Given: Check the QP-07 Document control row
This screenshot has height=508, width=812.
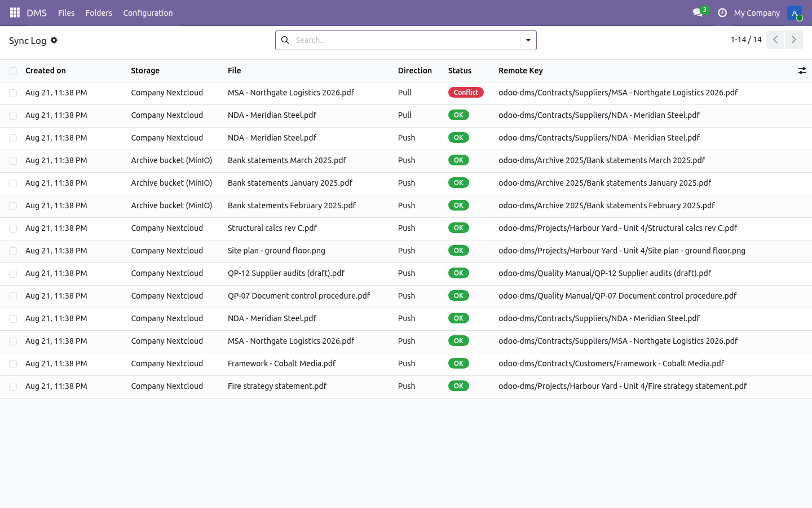Looking at the screenshot, I should tap(13, 296).
